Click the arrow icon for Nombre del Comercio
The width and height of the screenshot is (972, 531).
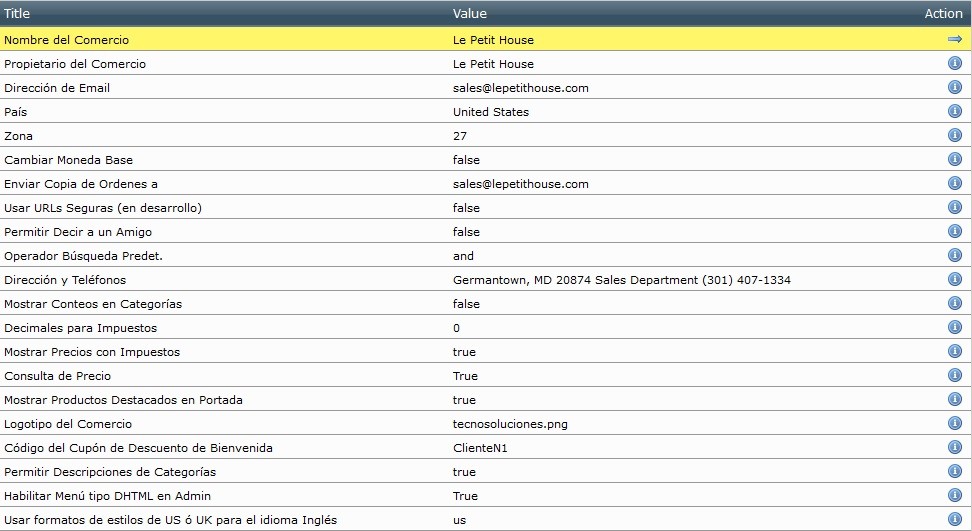tap(954, 40)
